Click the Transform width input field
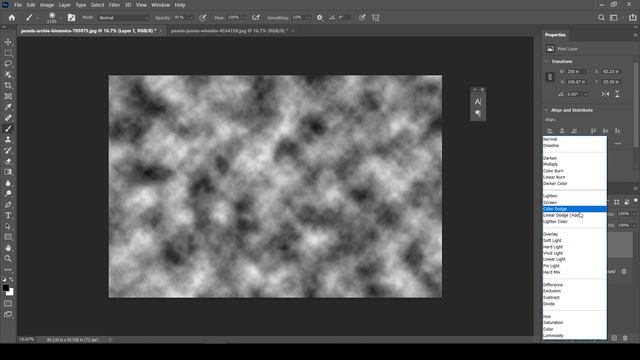The width and height of the screenshot is (640, 360). 576,71
